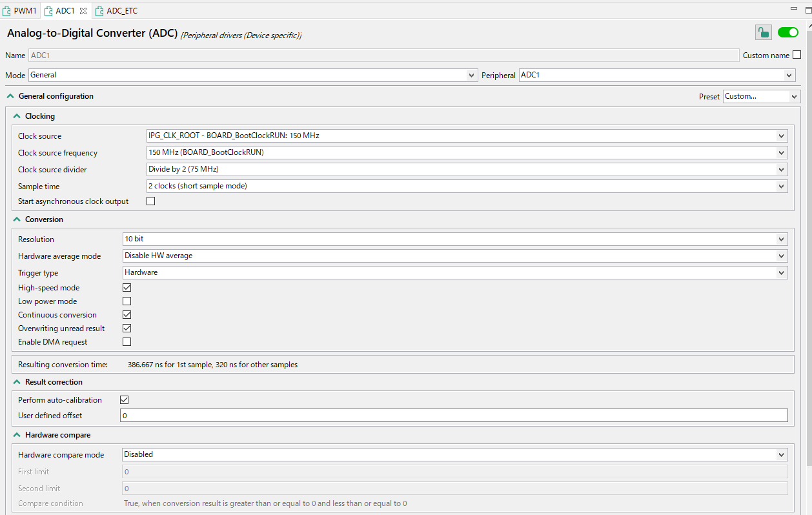Click the unlocked padlock icon to lock ADC1 configuration
Screen dimensions: 812x515
[x=763, y=32]
